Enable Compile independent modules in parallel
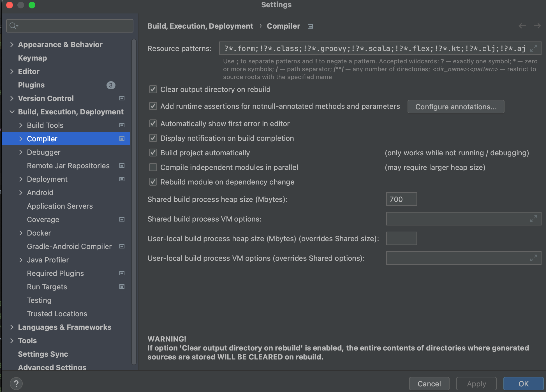Viewport: 546px width, 392px height. [x=153, y=167]
